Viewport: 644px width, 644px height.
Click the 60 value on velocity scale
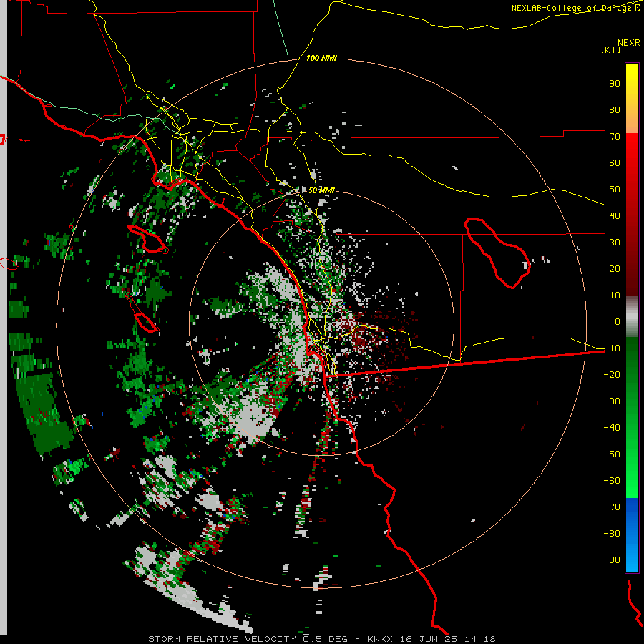(615, 162)
